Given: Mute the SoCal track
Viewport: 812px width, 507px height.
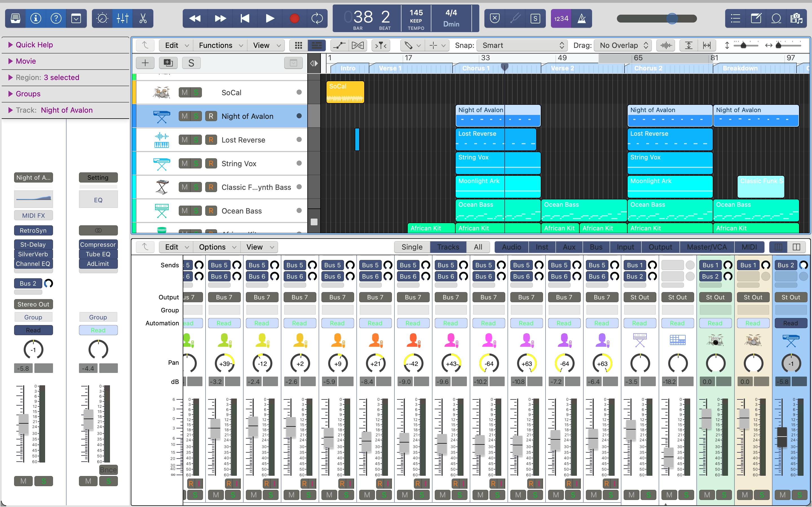Looking at the screenshot, I should coord(185,93).
